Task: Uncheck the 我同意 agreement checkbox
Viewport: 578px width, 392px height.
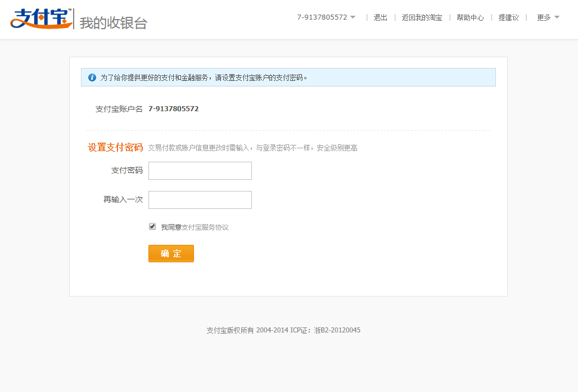Action: pyautogui.click(x=152, y=226)
